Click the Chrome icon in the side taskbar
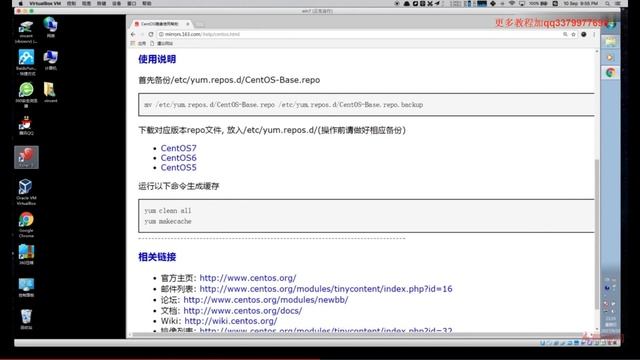Image resolution: width=640 pixels, height=360 pixels. point(611,73)
